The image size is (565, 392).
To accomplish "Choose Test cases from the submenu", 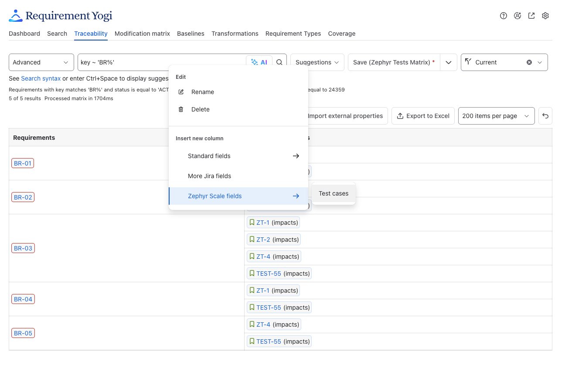I will coord(334,193).
